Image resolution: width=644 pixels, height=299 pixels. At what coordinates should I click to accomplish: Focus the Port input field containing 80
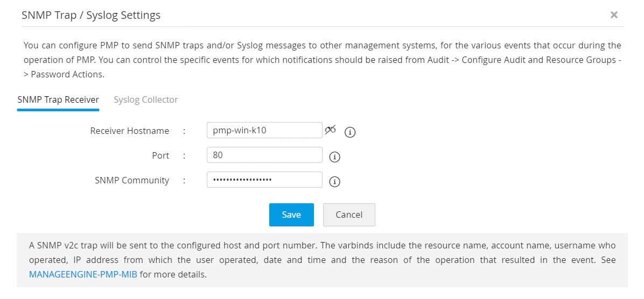[264, 155]
